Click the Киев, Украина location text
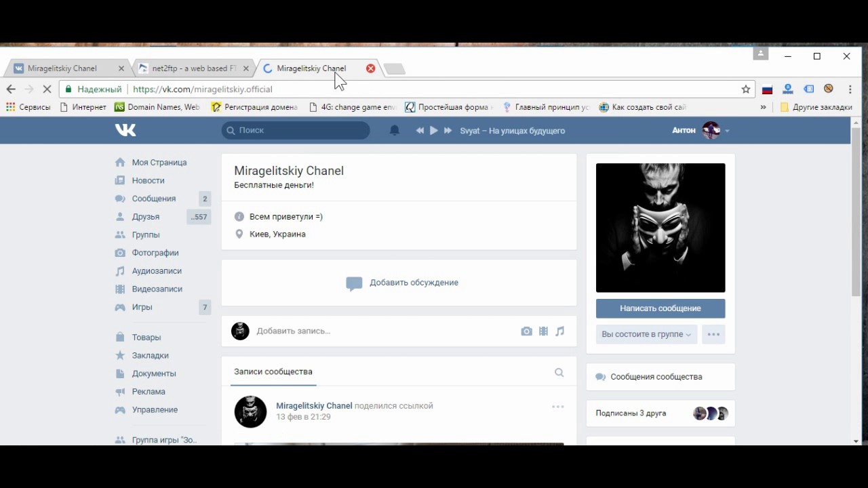Image resolution: width=868 pixels, height=488 pixels. click(x=277, y=234)
